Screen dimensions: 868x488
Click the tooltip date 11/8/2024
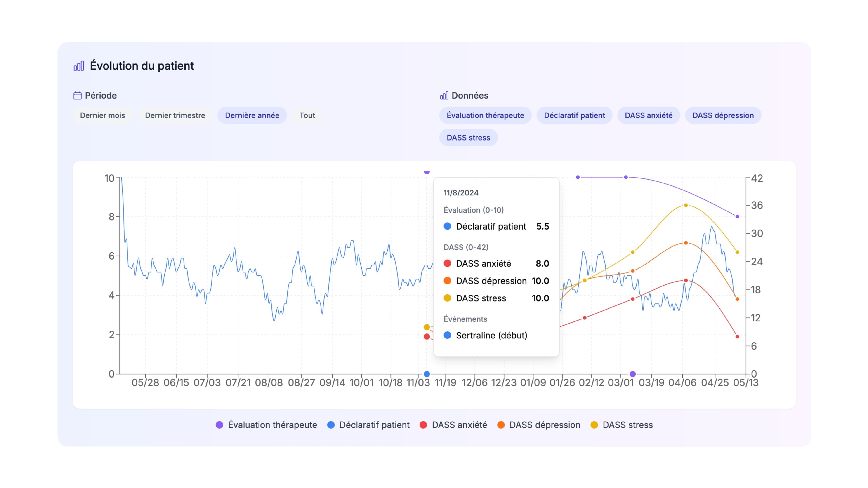(461, 193)
